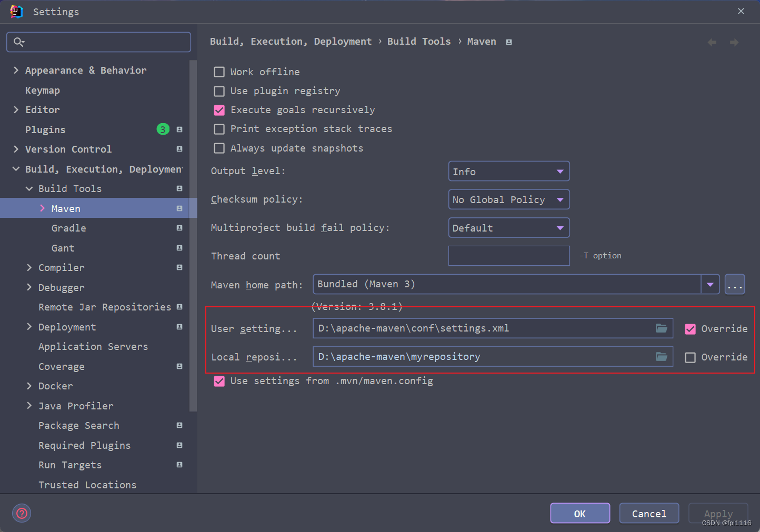Viewport: 760px width, 532px height.
Task: Click project icon next to Compiler
Action: pyautogui.click(x=179, y=267)
